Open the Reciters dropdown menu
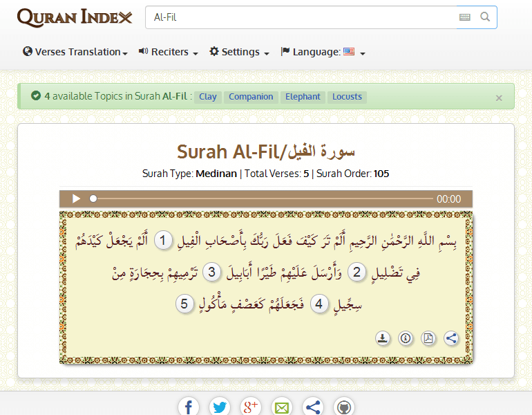Viewport: 532px width, 415px height. tap(169, 52)
